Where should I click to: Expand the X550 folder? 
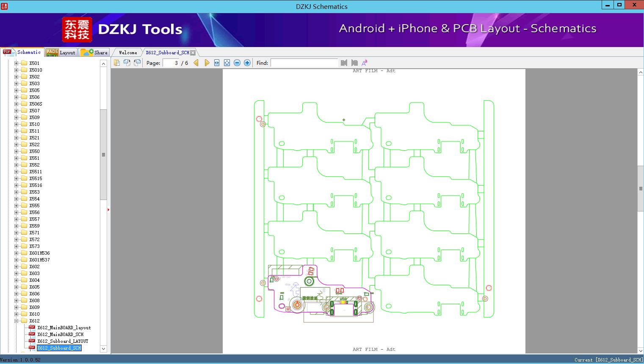click(x=17, y=151)
